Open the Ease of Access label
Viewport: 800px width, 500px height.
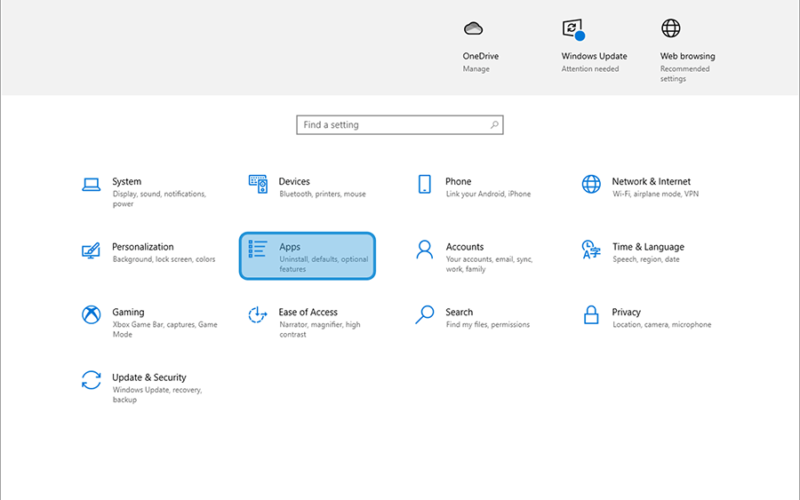click(308, 312)
